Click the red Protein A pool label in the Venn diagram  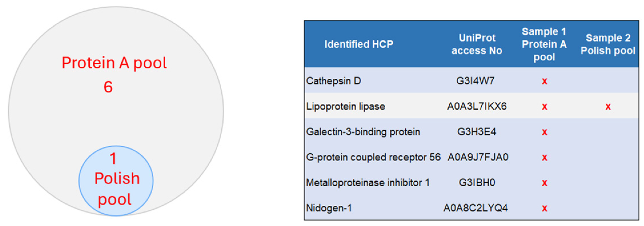pos(114,63)
